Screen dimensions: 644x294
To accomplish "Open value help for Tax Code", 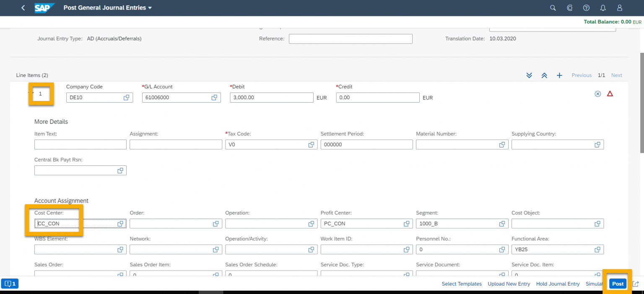I will point(311,144).
